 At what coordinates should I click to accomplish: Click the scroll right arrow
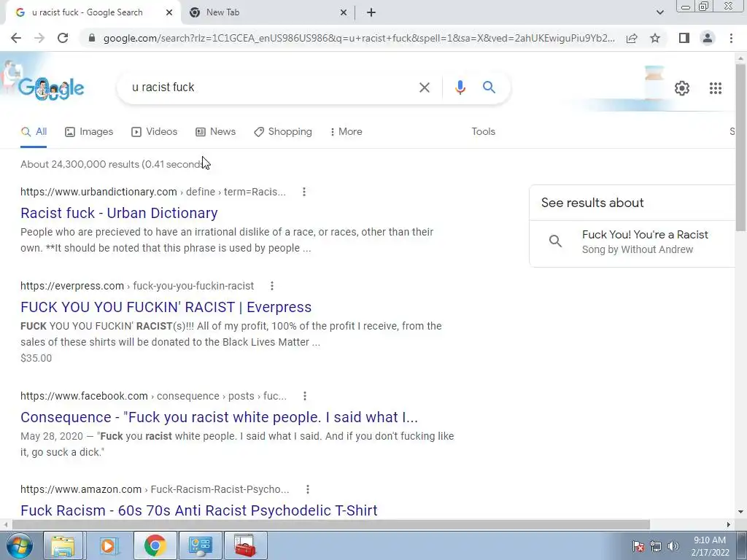(x=729, y=524)
